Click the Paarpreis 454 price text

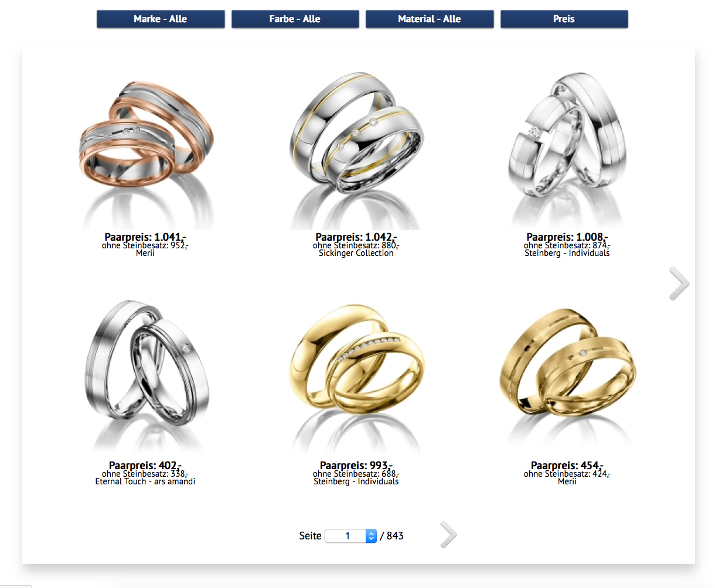click(x=567, y=466)
